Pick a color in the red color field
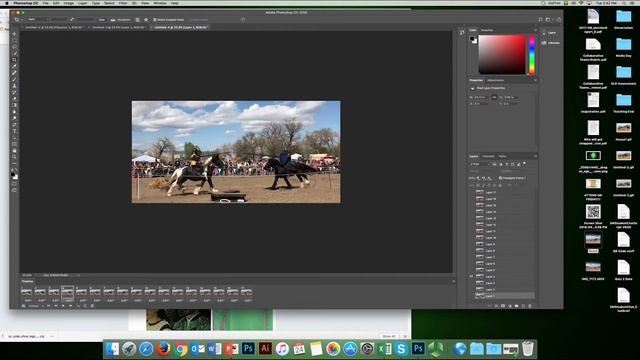The image size is (640, 360). pos(502,54)
